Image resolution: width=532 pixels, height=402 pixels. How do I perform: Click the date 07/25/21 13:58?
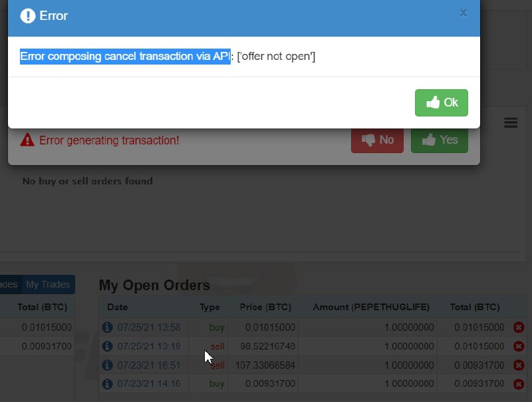pyautogui.click(x=149, y=327)
